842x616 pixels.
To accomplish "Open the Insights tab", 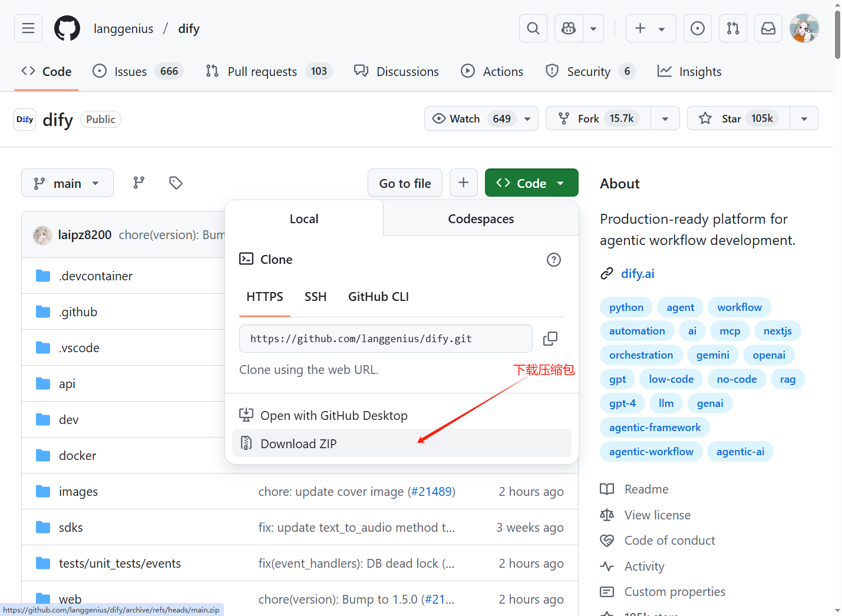I will 689,71.
